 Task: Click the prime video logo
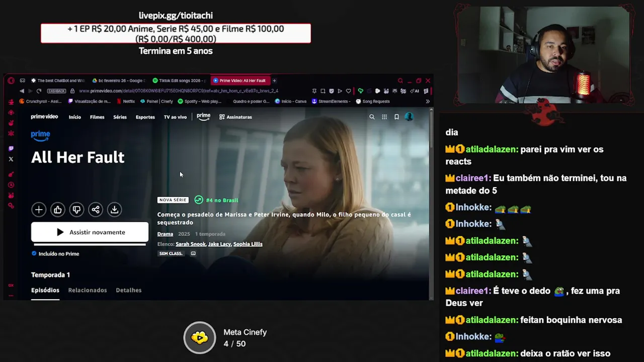(x=44, y=117)
